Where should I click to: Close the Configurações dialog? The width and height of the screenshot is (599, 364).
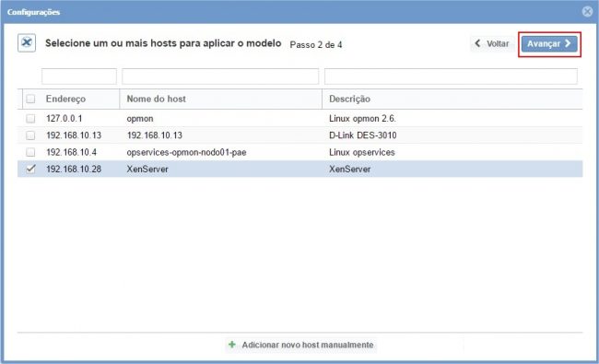point(588,11)
